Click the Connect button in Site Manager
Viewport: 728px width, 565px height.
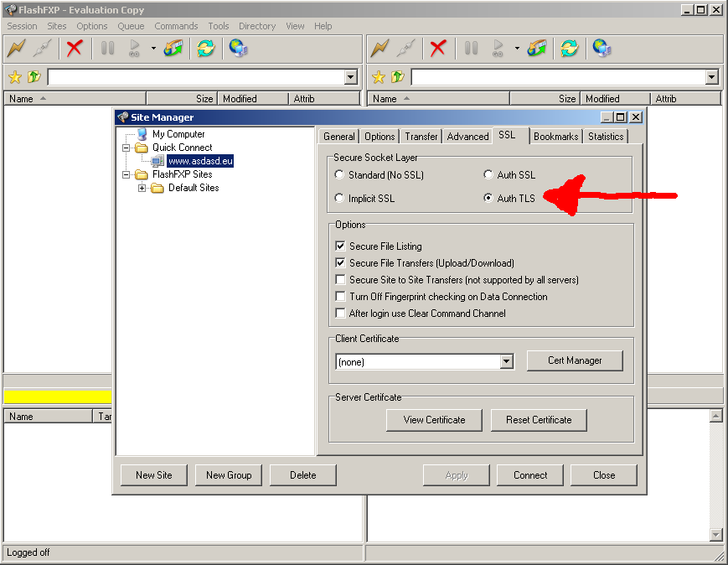tap(530, 475)
